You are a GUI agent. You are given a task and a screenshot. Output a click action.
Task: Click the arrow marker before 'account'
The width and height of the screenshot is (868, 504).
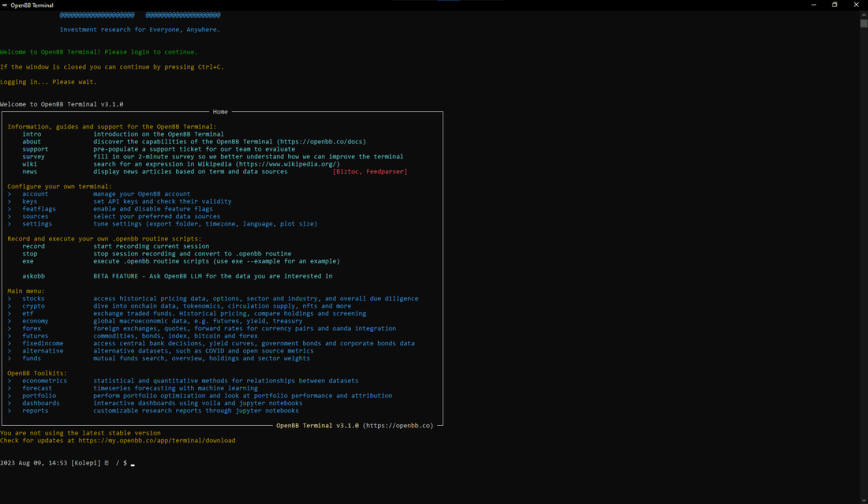click(9, 193)
